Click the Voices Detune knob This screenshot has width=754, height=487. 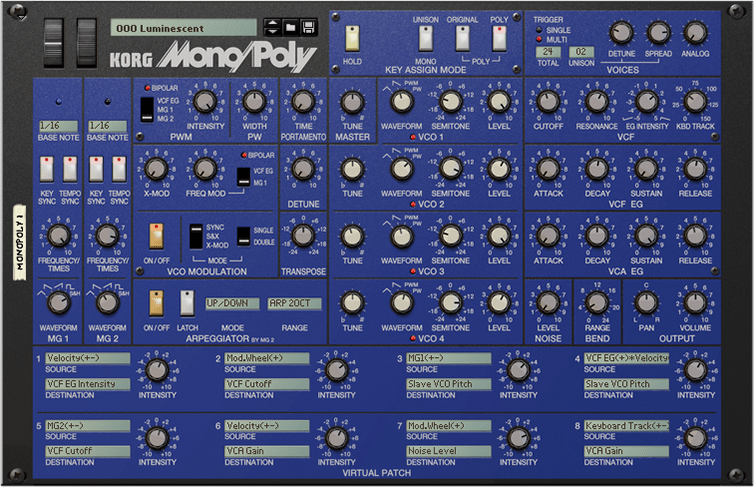tap(621, 33)
